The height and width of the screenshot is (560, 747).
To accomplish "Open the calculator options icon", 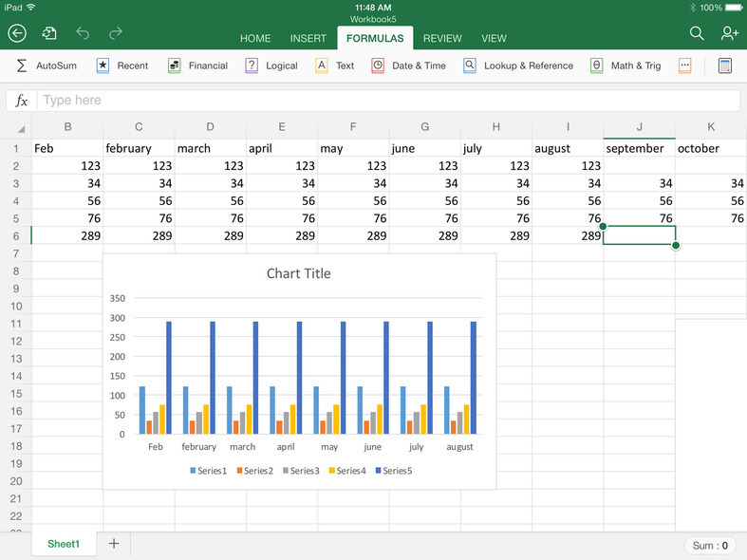I will coord(725,65).
